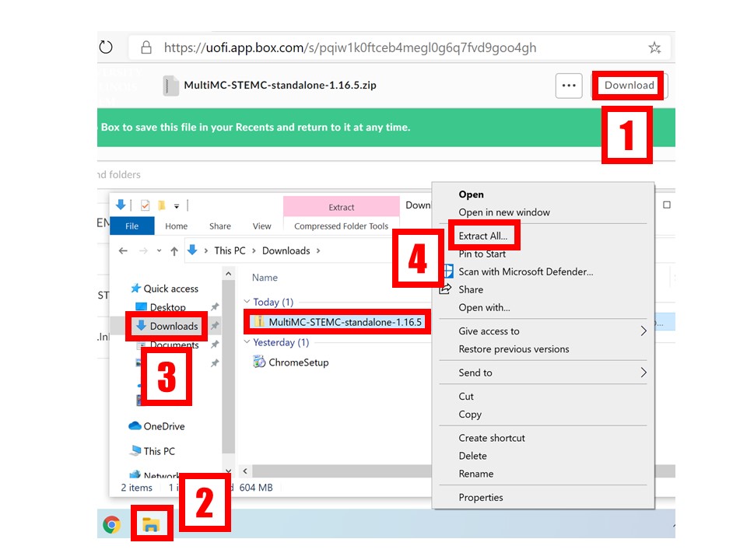The width and height of the screenshot is (747, 560).
Task: Click the Quick access star icon
Action: click(x=135, y=288)
